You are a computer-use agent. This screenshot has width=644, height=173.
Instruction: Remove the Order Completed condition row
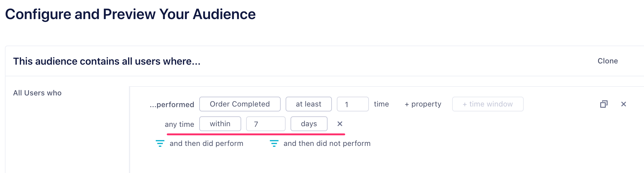[623, 104]
